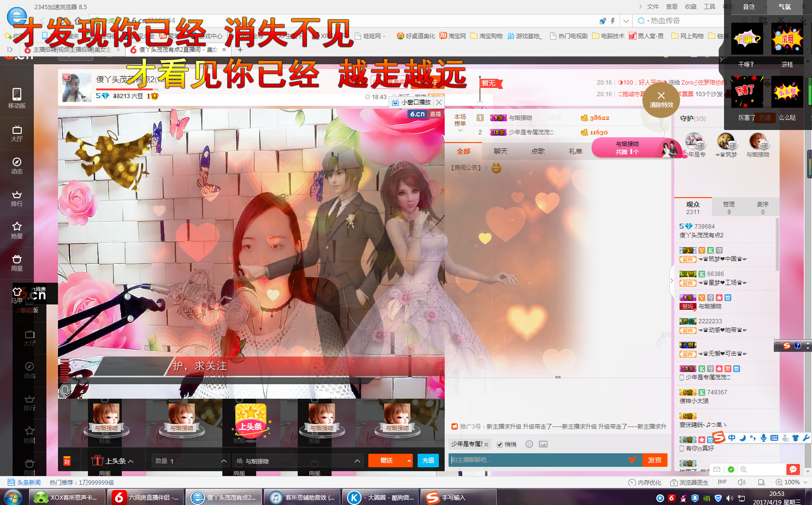Click the 厉害了 sound effect icon

click(x=747, y=92)
